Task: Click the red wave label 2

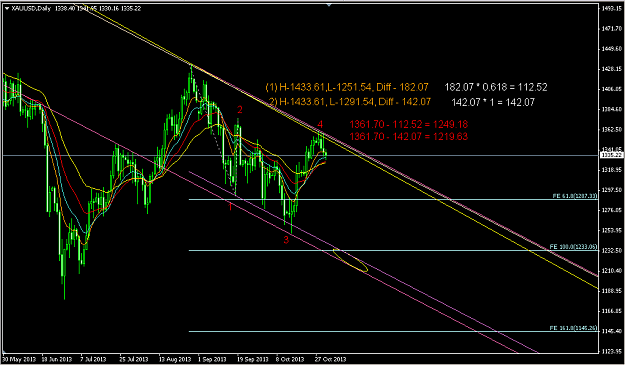Action: point(240,110)
